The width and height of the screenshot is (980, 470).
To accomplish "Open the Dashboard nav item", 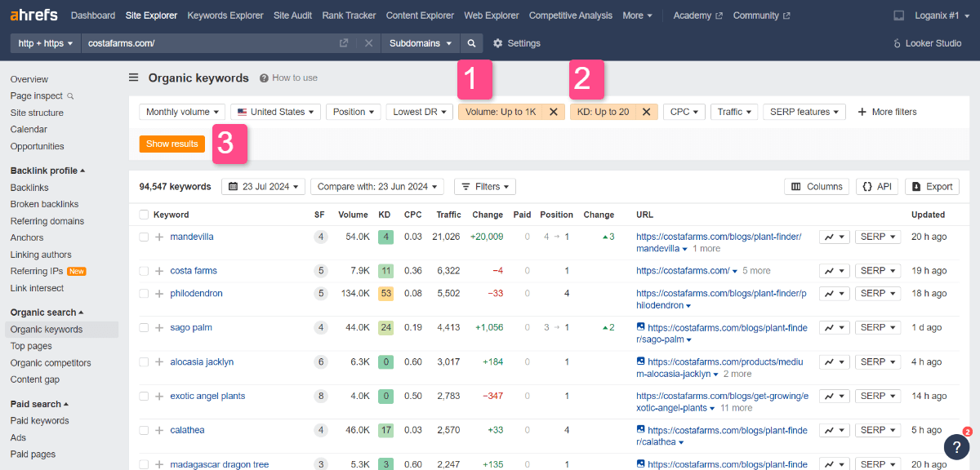I will coord(92,16).
